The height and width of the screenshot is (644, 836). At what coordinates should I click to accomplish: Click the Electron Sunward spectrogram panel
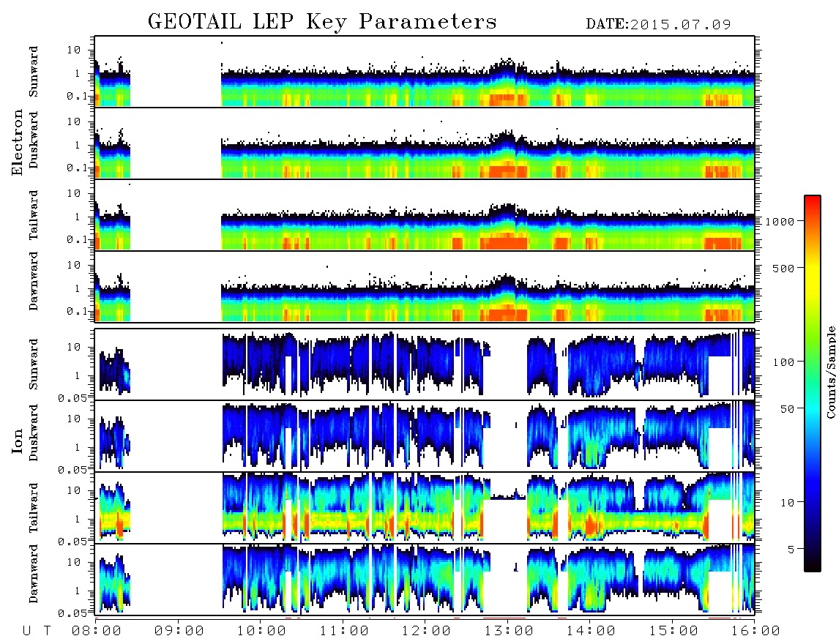pos(425,72)
